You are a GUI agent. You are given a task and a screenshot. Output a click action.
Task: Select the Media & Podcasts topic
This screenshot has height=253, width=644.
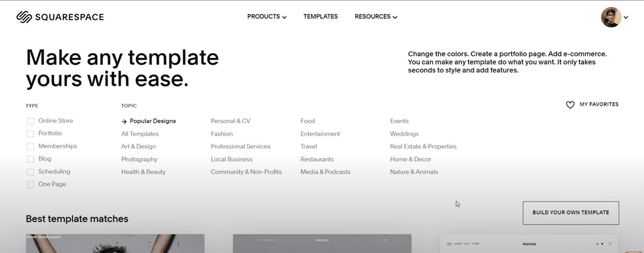[x=325, y=172]
